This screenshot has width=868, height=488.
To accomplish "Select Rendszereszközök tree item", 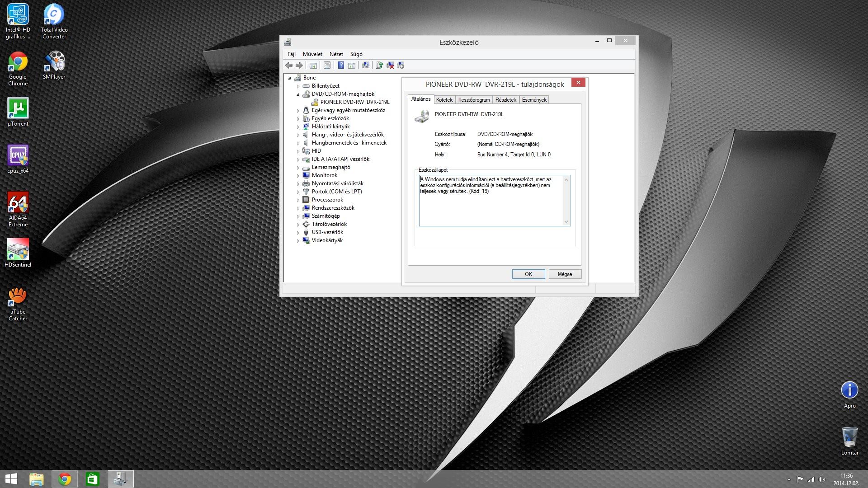I will (x=333, y=208).
